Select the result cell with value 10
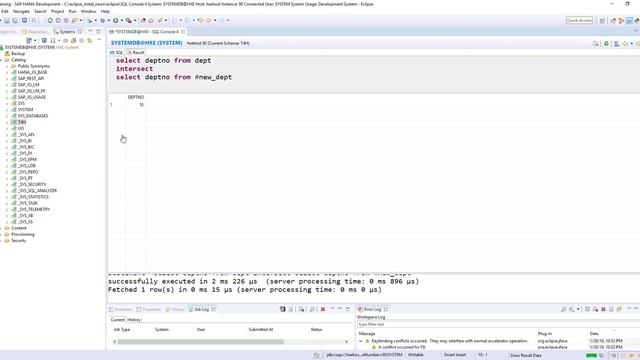This screenshot has height=360, width=640. point(136,105)
